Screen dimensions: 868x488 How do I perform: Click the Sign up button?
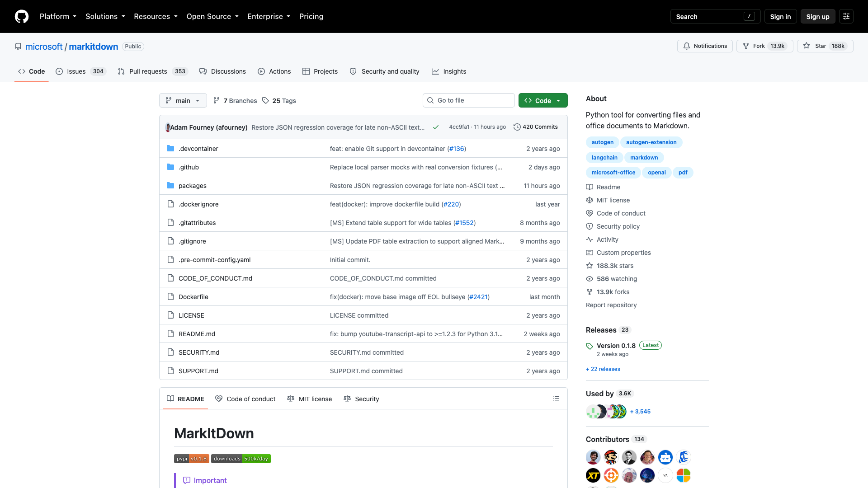coord(818,16)
